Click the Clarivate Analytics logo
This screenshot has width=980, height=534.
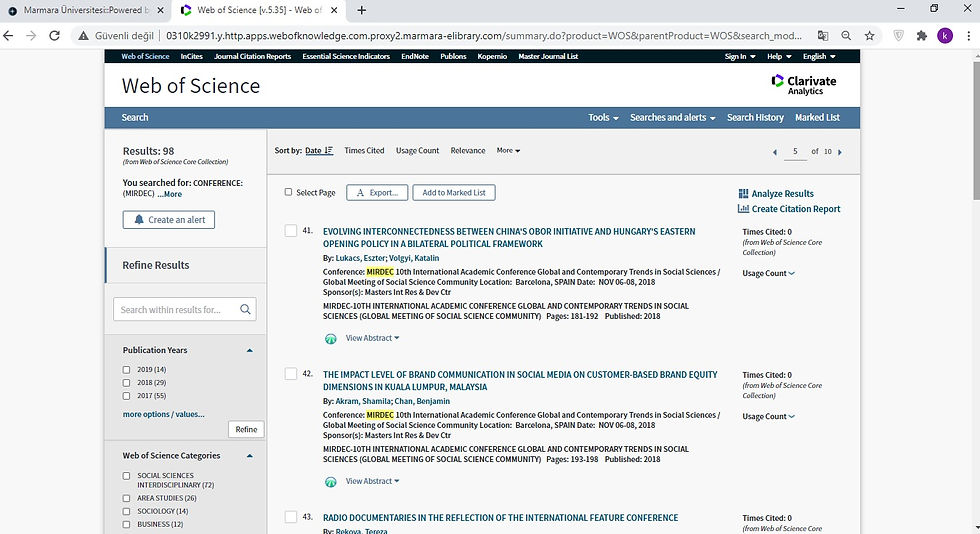point(804,84)
